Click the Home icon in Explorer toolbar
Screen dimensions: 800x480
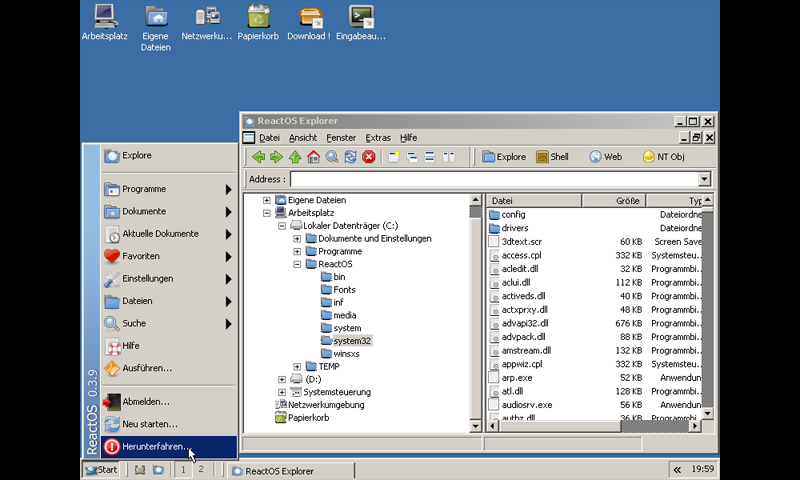(313, 157)
